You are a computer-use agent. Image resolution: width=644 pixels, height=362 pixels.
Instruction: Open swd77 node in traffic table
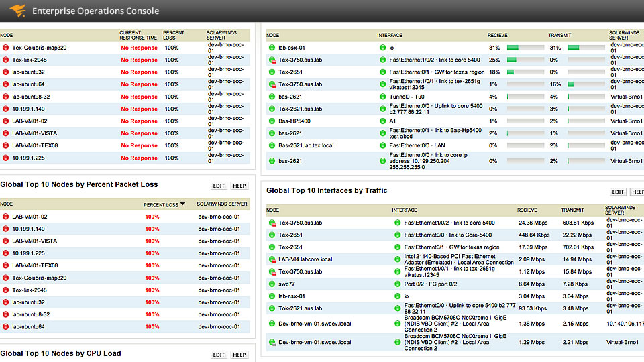[x=286, y=284]
